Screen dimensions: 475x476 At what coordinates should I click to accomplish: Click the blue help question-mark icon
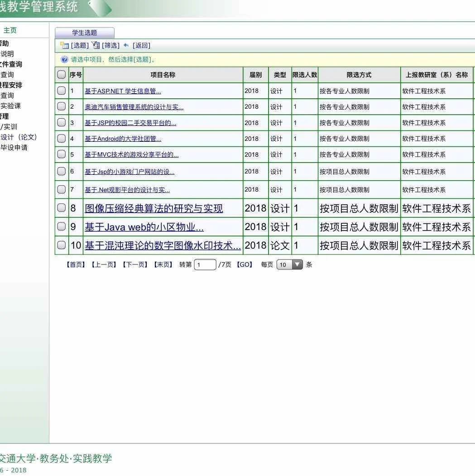(64, 59)
